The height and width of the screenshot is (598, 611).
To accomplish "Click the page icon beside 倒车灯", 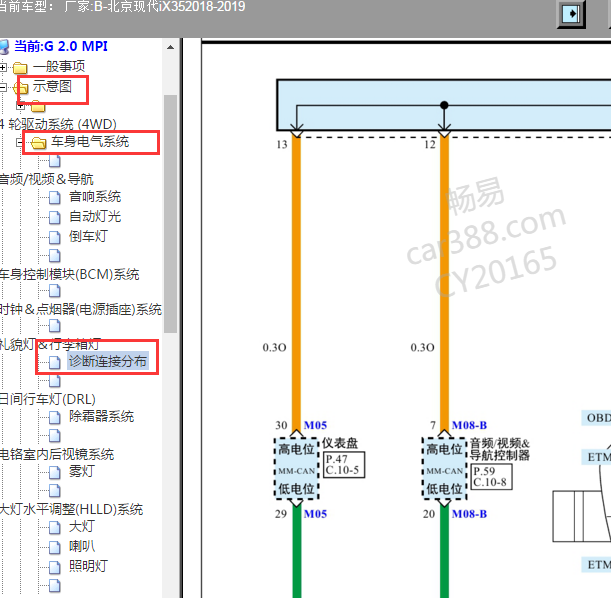I will [x=55, y=237].
